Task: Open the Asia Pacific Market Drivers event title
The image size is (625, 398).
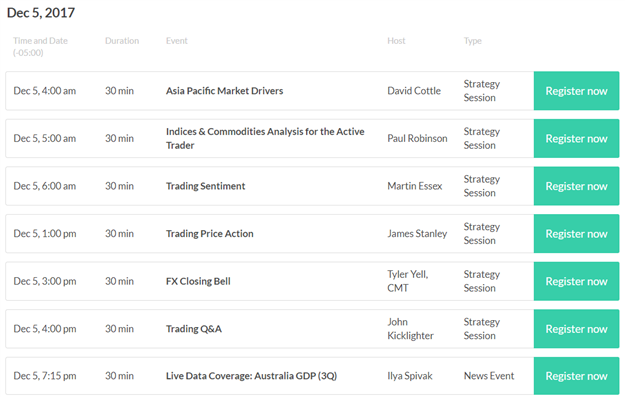Action: (x=224, y=91)
